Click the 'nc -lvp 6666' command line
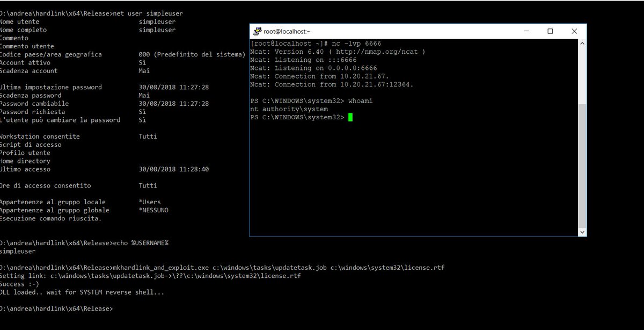This screenshot has height=330, width=644. (x=316, y=44)
